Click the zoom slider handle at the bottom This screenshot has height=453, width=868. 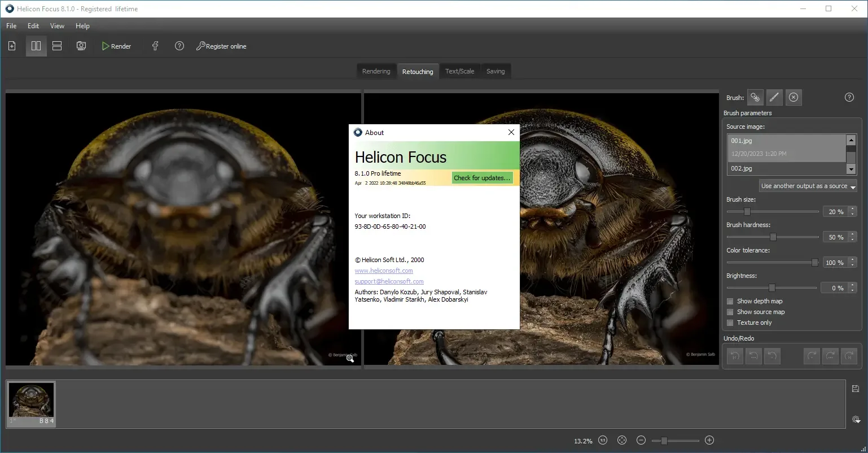pyautogui.click(x=664, y=441)
